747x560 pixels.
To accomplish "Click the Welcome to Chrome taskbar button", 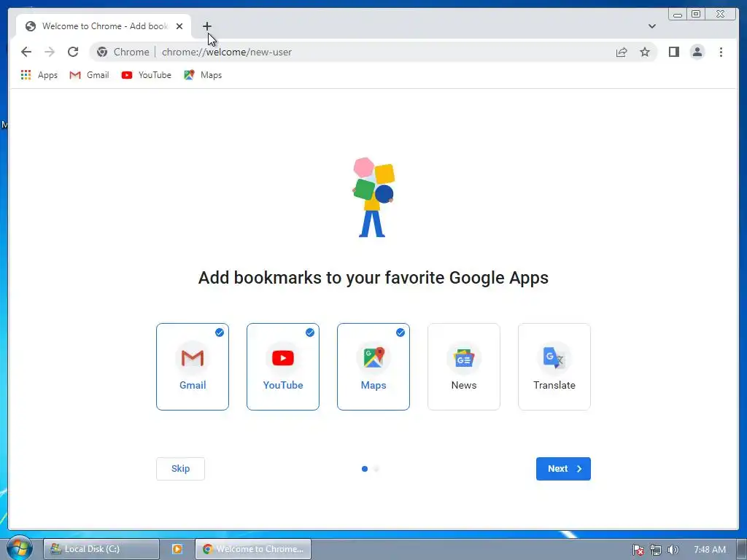I will coord(253,549).
